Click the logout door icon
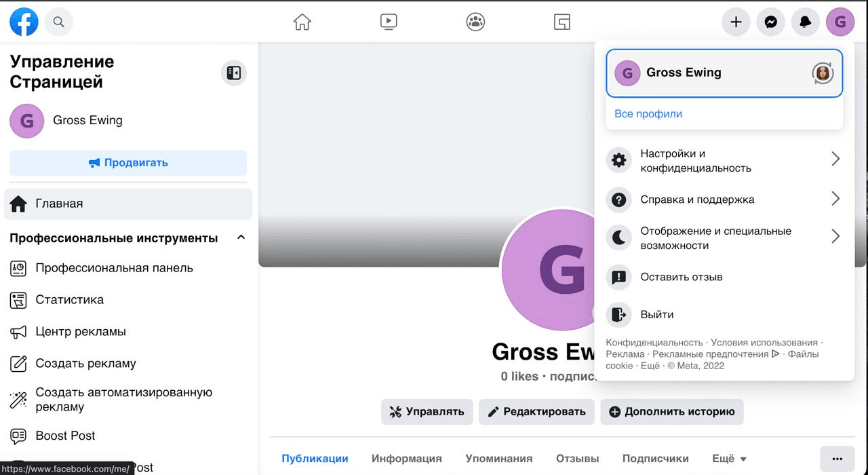 pyautogui.click(x=618, y=315)
